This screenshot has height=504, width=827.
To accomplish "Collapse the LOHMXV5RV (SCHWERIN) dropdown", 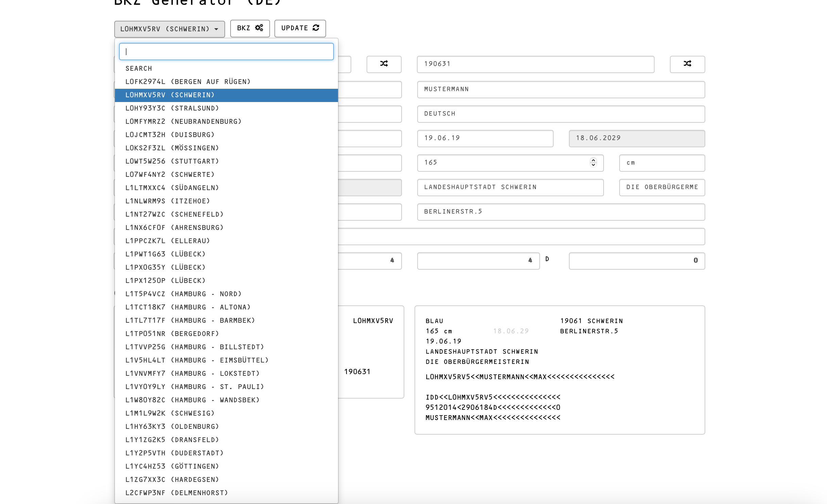I will pos(169,29).
